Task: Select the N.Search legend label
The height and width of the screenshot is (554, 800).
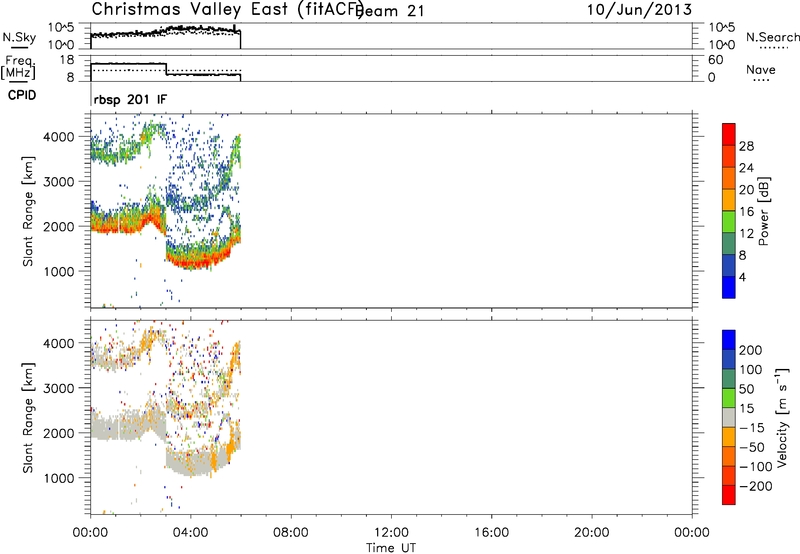Action: tap(772, 37)
